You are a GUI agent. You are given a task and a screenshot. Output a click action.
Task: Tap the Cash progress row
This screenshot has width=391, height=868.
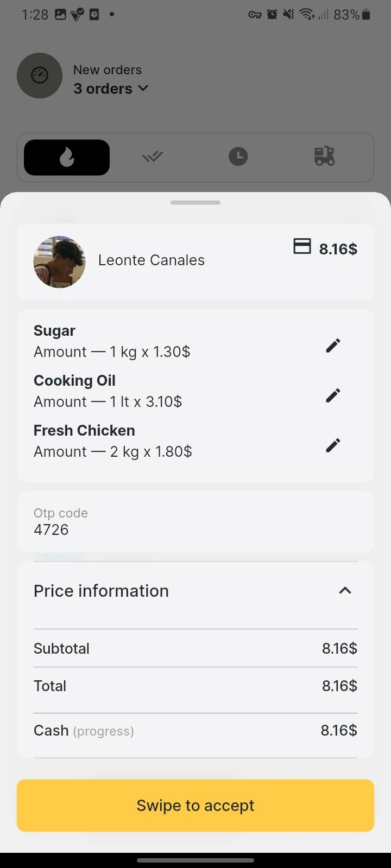point(195,730)
